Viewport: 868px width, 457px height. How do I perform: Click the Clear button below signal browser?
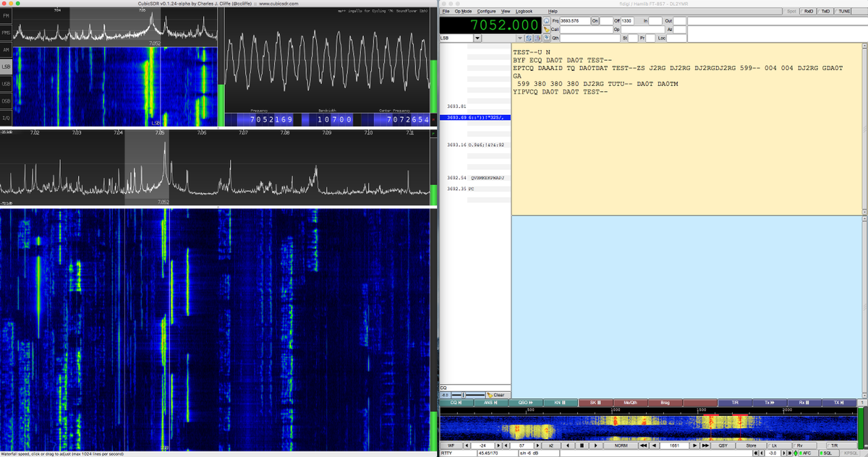pos(497,395)
